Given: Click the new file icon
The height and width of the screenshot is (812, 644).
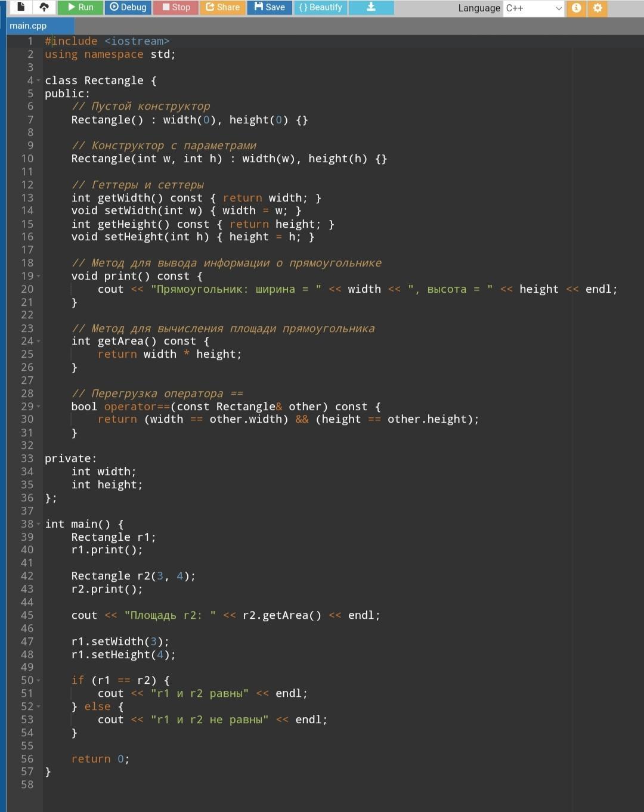Looking at the screenshot, I should (21, 7).
